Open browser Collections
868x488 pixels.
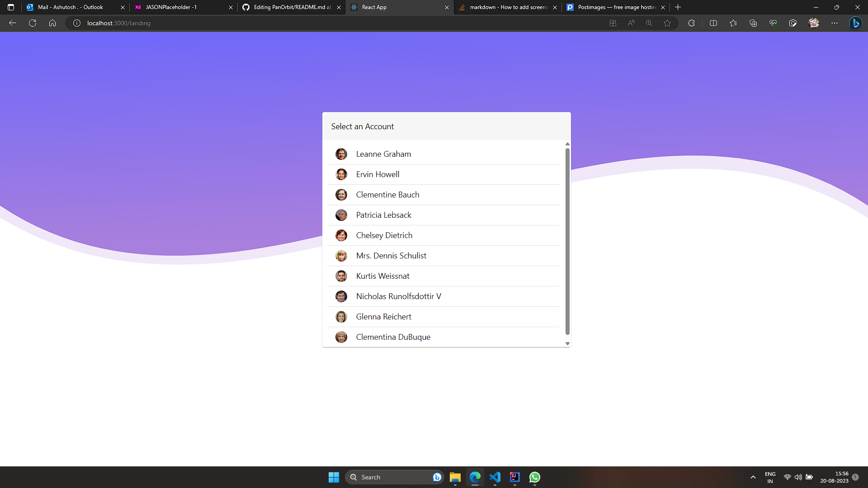(753, 23)
